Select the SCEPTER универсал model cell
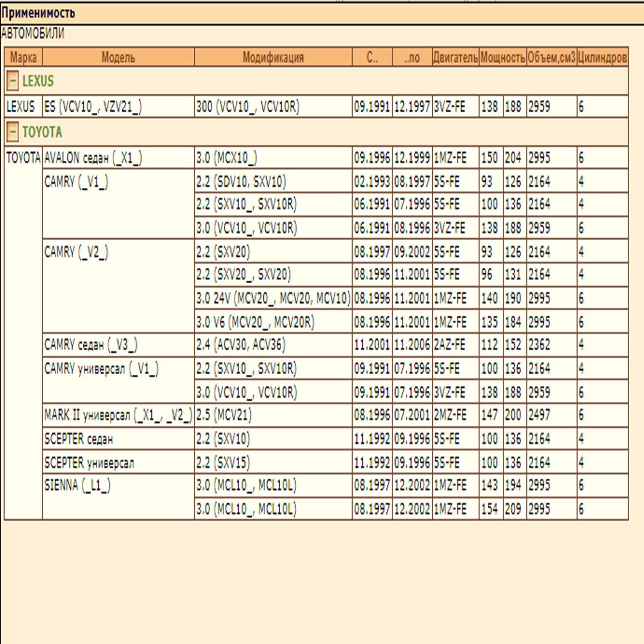Image resolution: width=644 pixels, height=644 pixels. [x=118, y=462]
